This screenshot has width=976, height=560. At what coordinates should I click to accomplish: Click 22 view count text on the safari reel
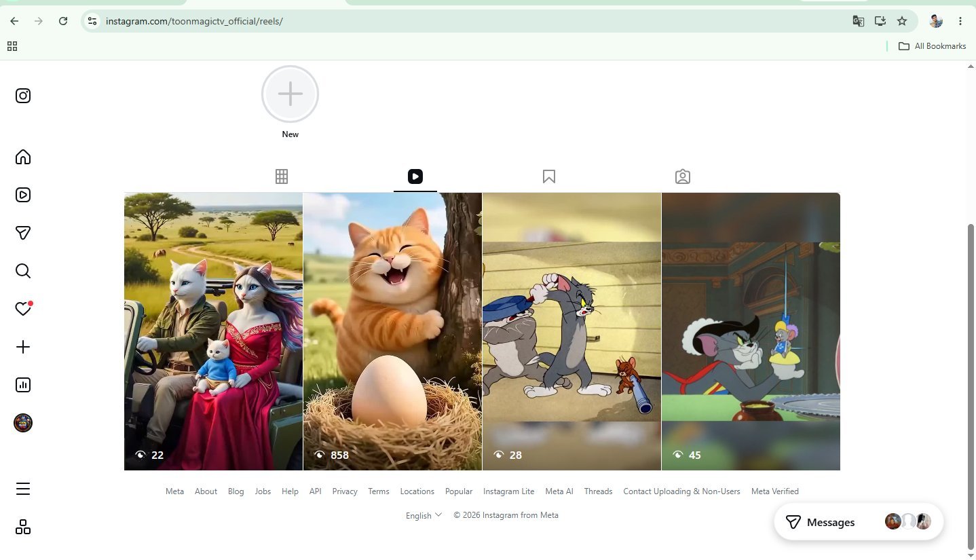click(157, 455)
